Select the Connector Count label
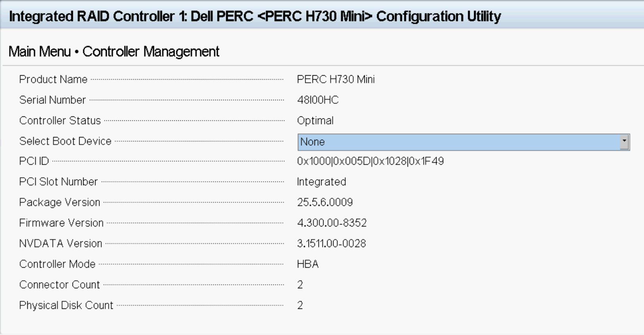This screenshot has height=335, width=644. point(59,285)
